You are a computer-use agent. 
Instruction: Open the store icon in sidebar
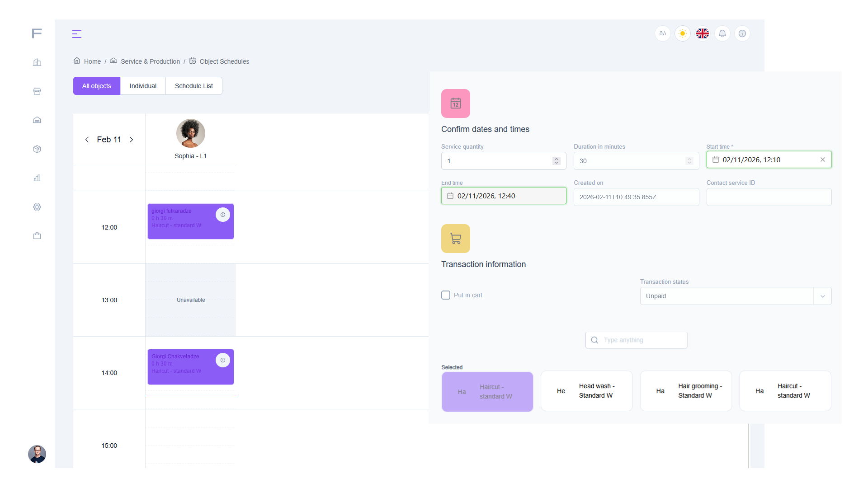point(37,91)
